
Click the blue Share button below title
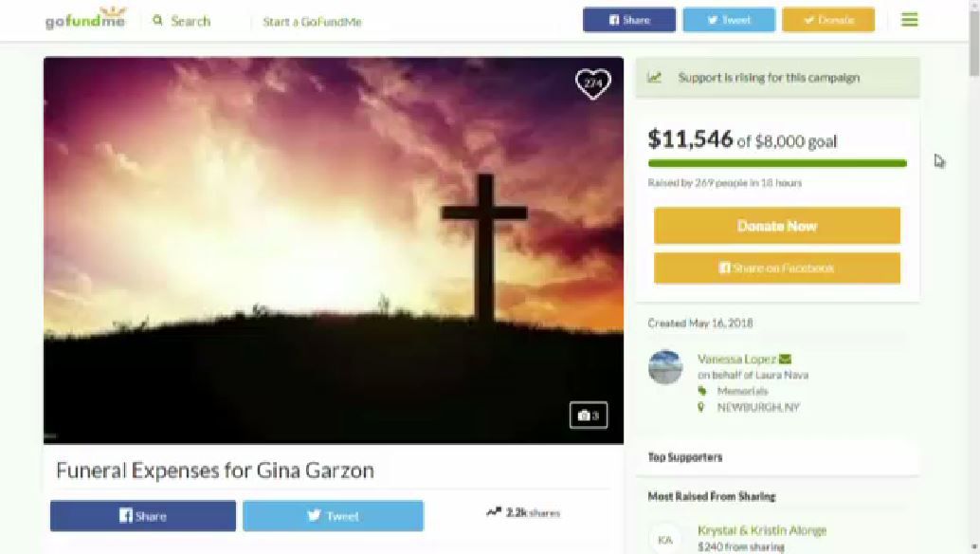(143, 516)
